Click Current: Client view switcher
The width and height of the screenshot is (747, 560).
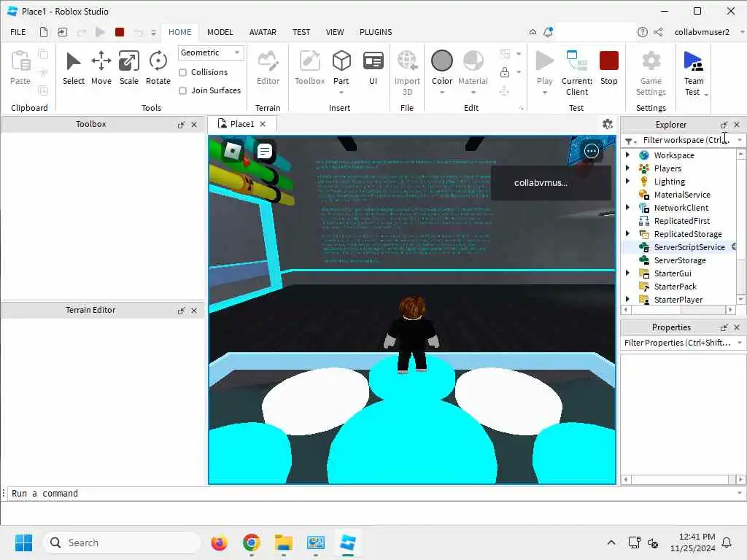pos(577,73)
